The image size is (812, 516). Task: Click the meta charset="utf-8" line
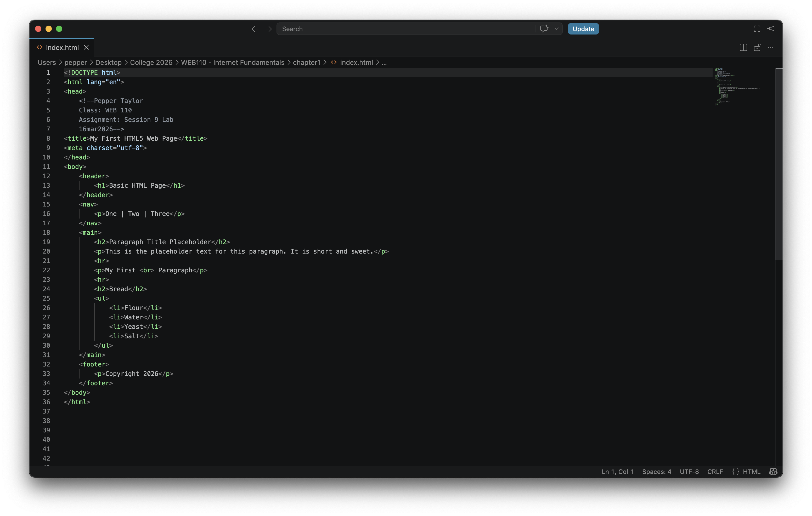[105, 148]
